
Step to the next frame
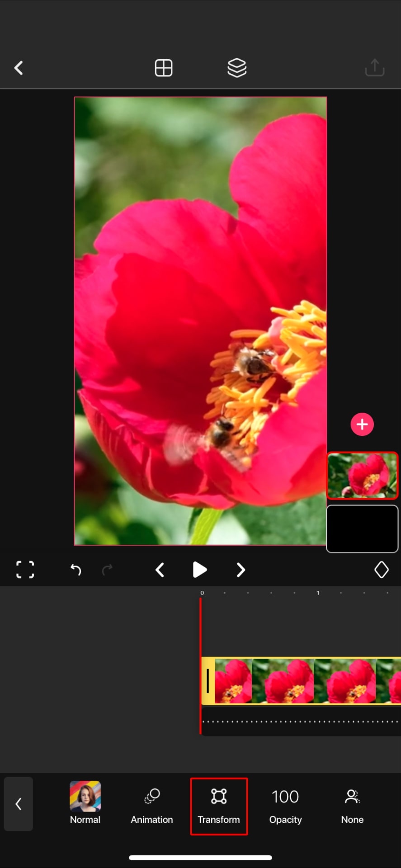click(241, 570)
